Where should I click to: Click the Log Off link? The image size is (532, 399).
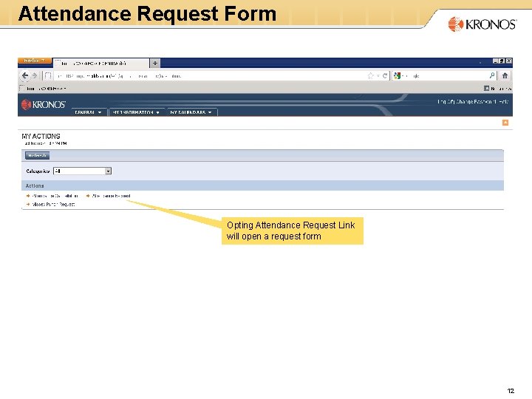(x=446, y=101)
